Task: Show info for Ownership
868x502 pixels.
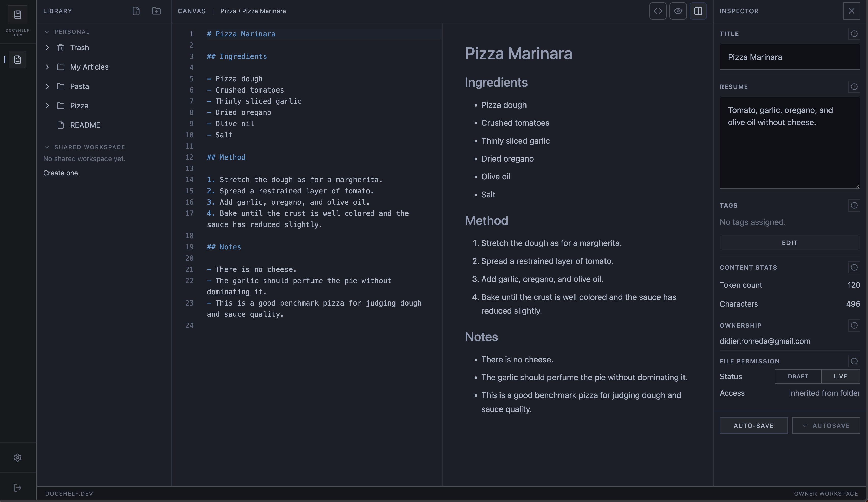Action: click(854, 325)
